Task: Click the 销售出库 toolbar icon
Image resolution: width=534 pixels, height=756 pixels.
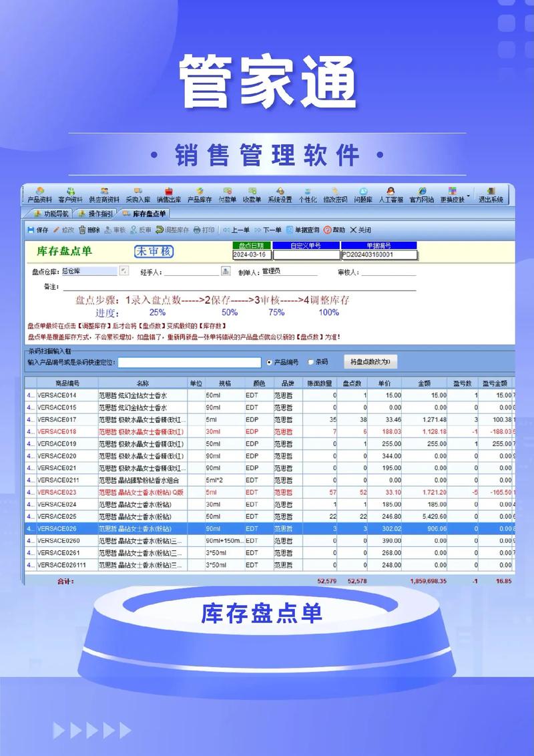Action: [x=169, y=195]
